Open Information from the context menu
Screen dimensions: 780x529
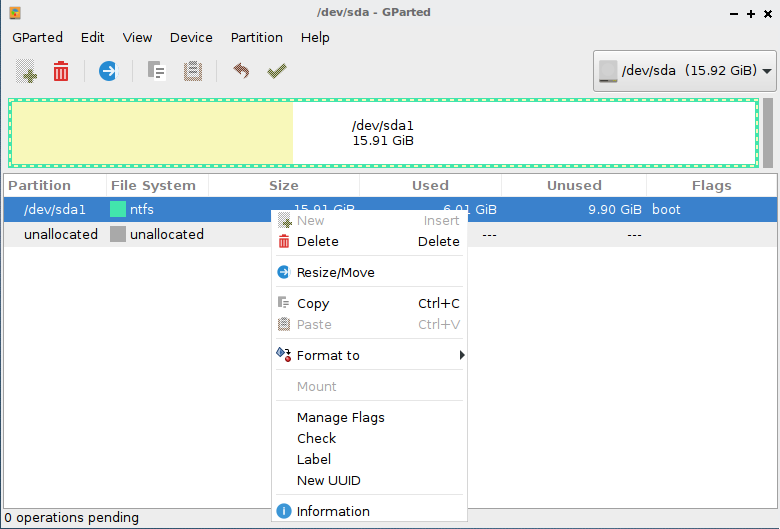click(369, 511)
